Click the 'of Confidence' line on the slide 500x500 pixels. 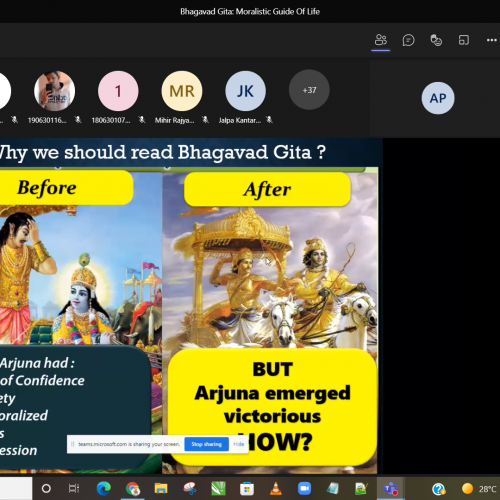[42, 381]
